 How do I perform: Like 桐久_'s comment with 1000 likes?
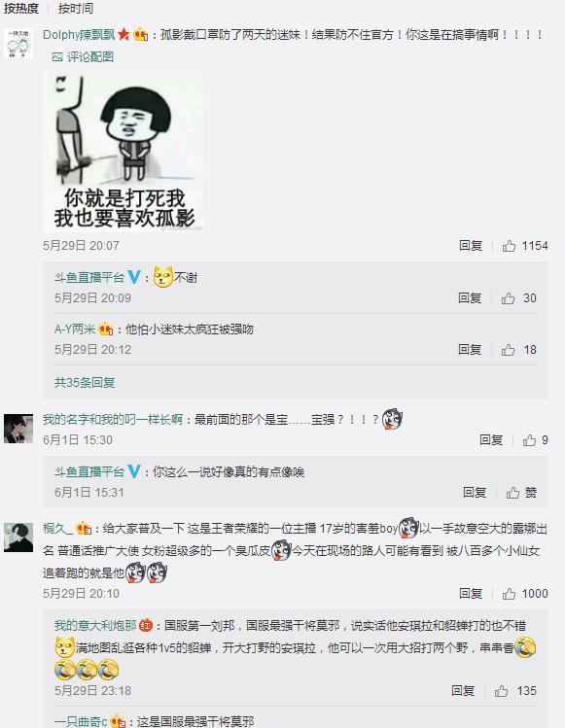509,594
